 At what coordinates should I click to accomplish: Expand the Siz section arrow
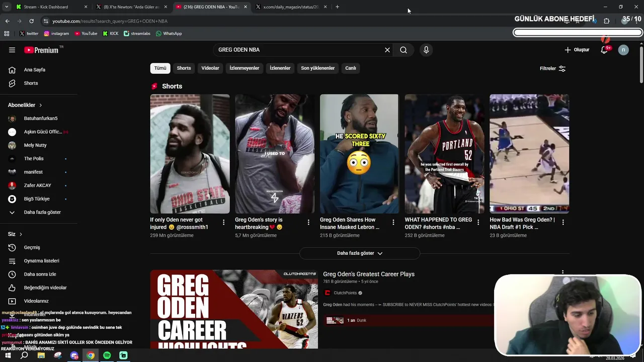click(21, 234)
